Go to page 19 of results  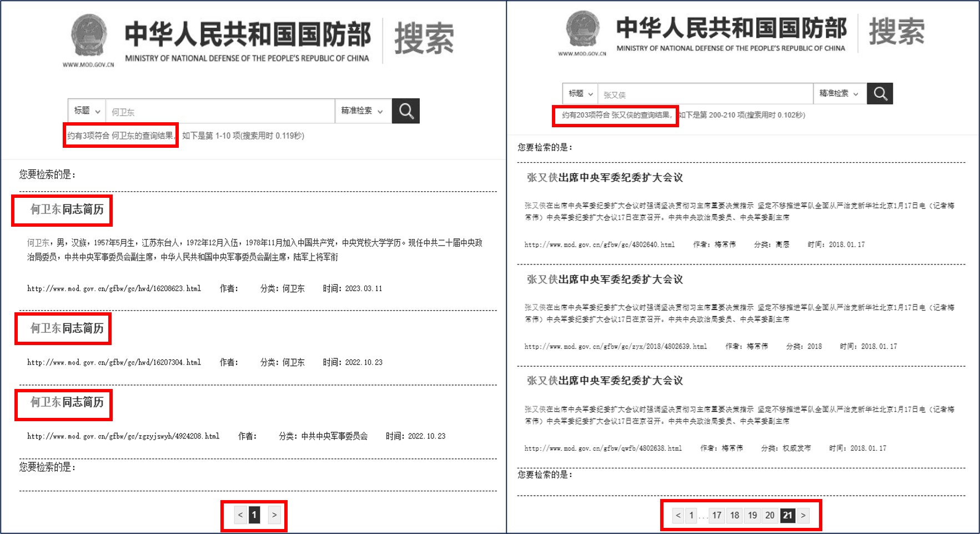click(752, 515)
